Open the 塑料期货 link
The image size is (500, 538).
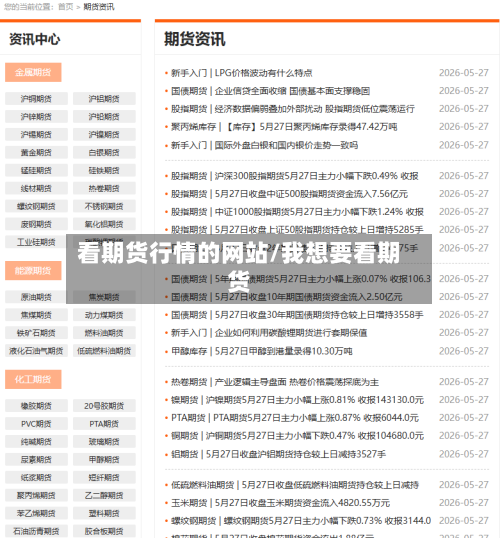[104, 513]
